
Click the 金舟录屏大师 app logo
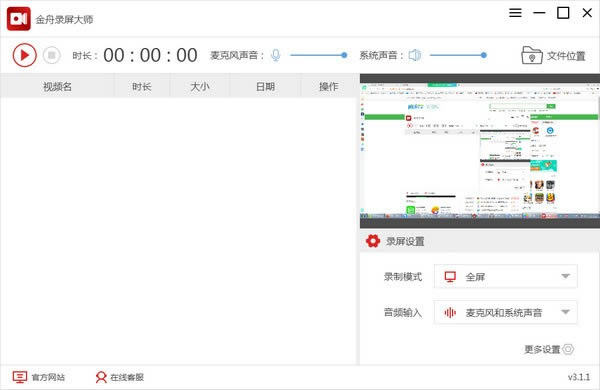tap(19, 19)
